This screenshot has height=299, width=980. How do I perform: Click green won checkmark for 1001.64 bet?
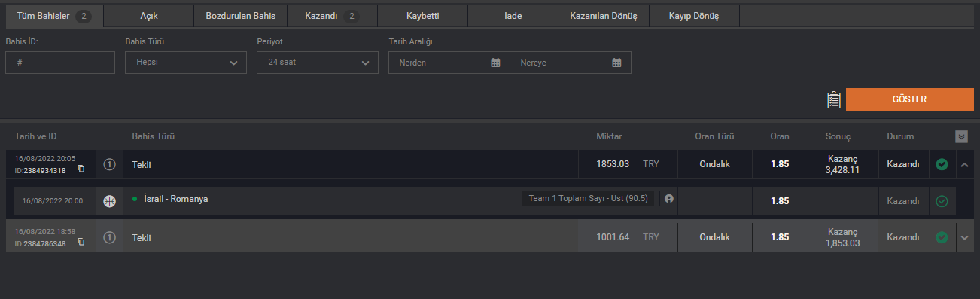[x=942, y=237]
